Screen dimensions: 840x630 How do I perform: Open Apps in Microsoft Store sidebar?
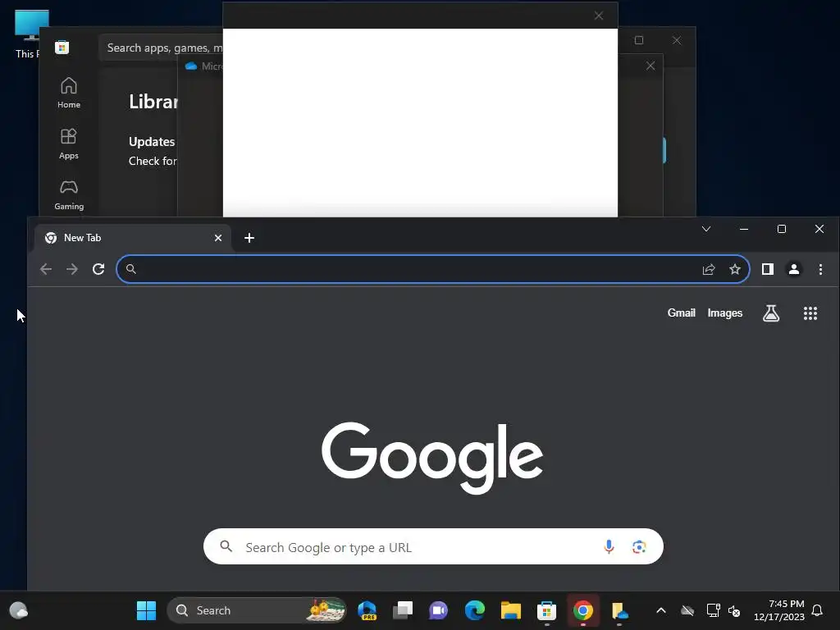pyautogui.click(x=69, y=144)
